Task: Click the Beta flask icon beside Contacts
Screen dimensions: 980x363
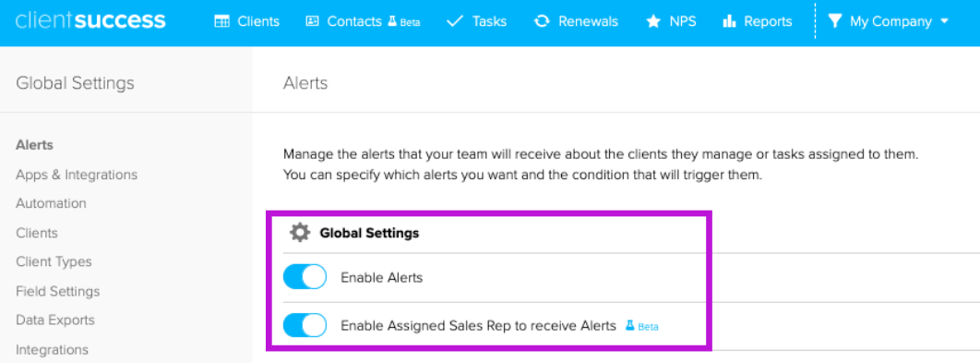Action: pos(392,21)
